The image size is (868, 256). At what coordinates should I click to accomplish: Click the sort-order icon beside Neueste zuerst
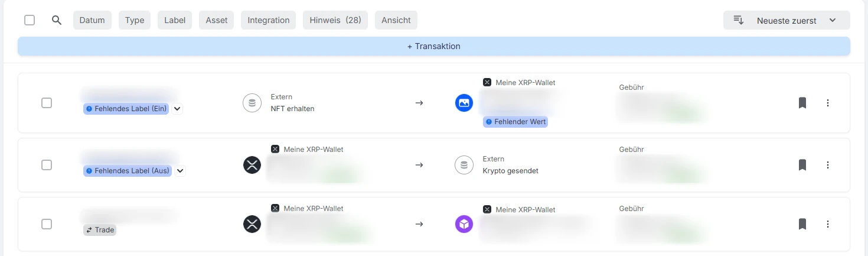[738, 20]
